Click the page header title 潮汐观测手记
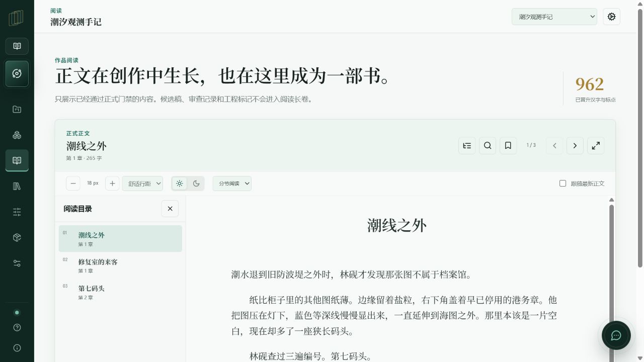 tap(76, 22)
